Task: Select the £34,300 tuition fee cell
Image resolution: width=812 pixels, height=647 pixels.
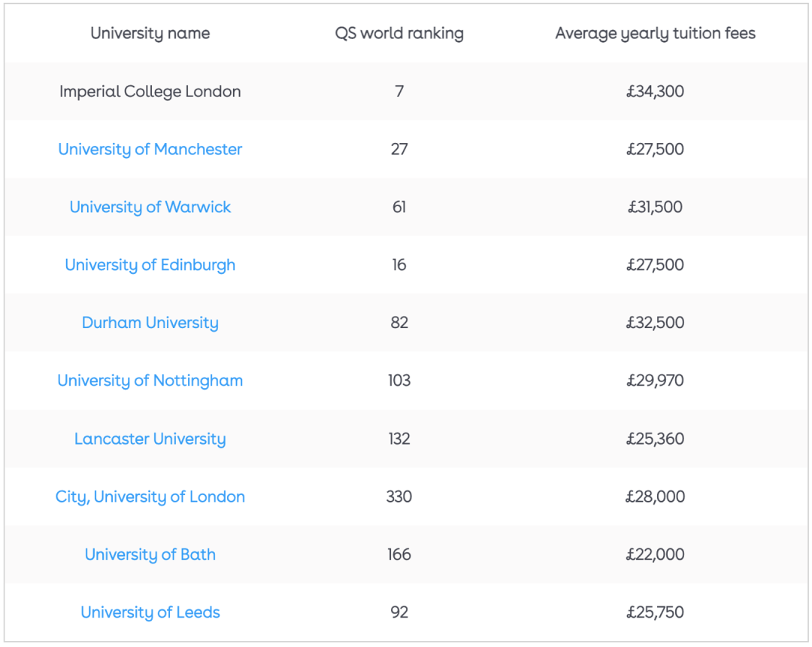Action: (x=655, y=92)
